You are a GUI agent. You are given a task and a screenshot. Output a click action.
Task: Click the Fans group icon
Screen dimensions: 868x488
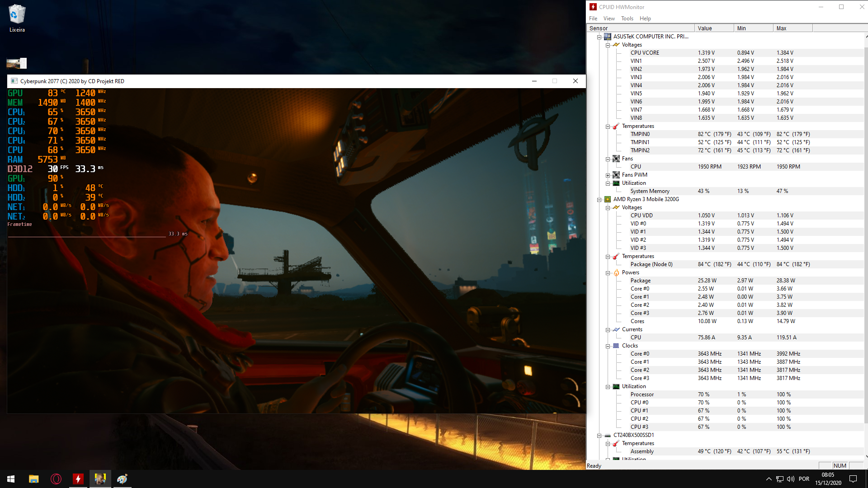pos(616,159)
